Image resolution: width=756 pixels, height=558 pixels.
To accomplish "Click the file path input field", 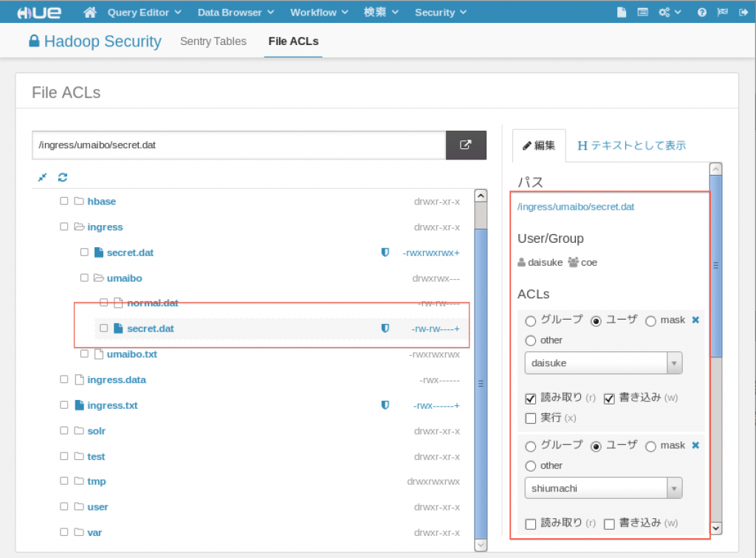I will [239, 145].
